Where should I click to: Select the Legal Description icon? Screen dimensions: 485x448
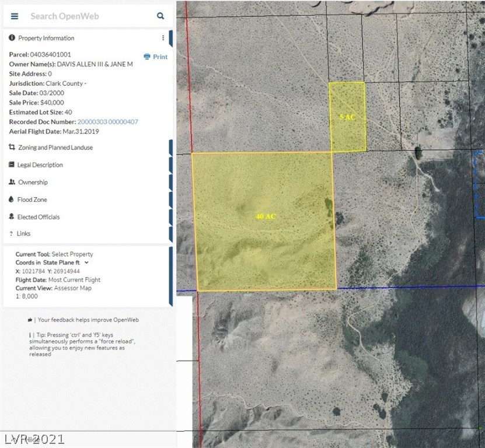coord(11,165)
